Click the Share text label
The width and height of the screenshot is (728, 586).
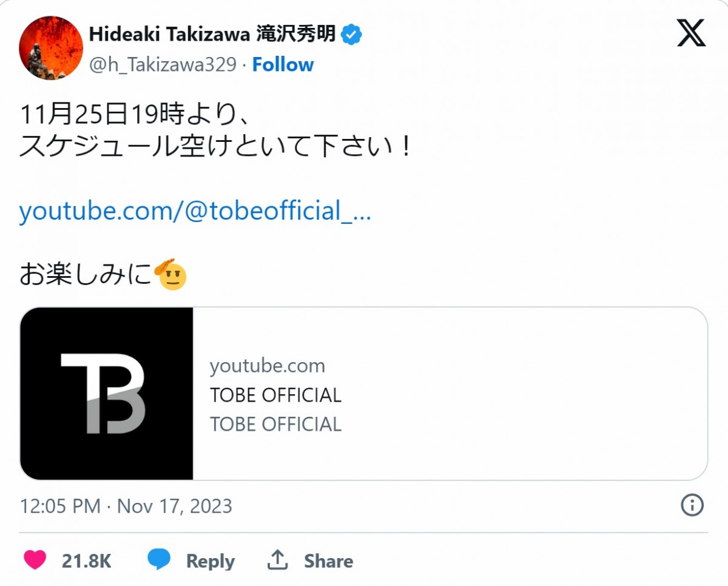328,561
